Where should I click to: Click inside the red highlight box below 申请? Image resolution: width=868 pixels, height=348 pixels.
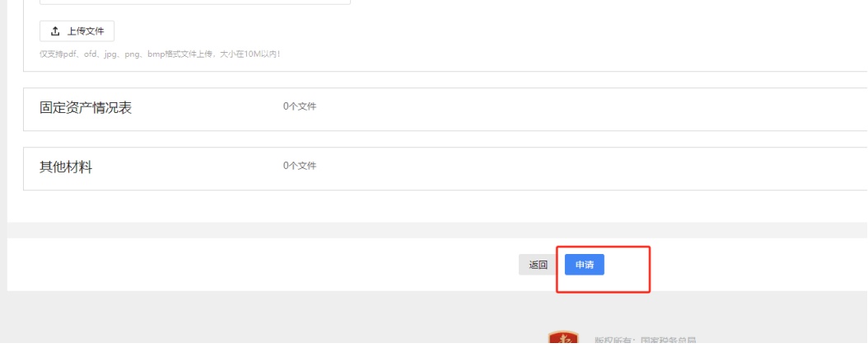[626, 283]
